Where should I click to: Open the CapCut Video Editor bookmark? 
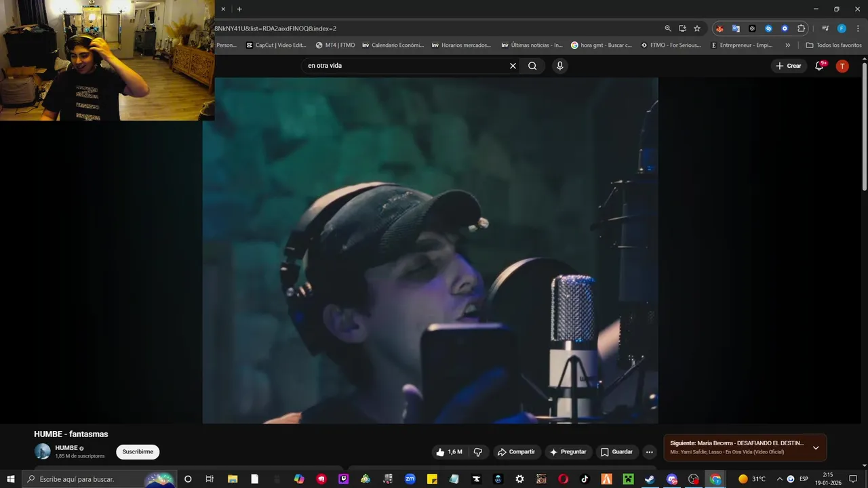(x=276, y=45)
